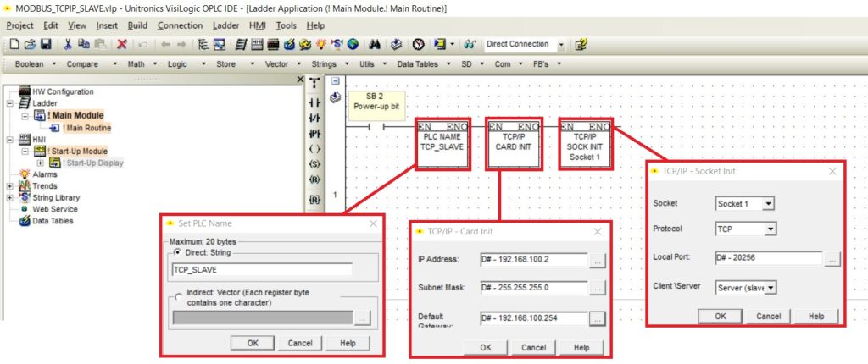868x364 pixels.
Task: Click OK in TCP/IP Socket Init dialog
Action: [721, 317]
